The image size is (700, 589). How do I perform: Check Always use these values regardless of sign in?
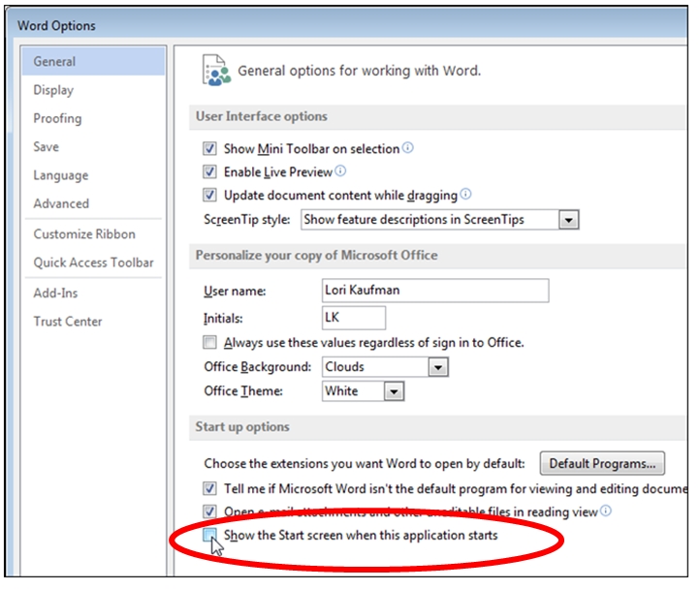210,343
